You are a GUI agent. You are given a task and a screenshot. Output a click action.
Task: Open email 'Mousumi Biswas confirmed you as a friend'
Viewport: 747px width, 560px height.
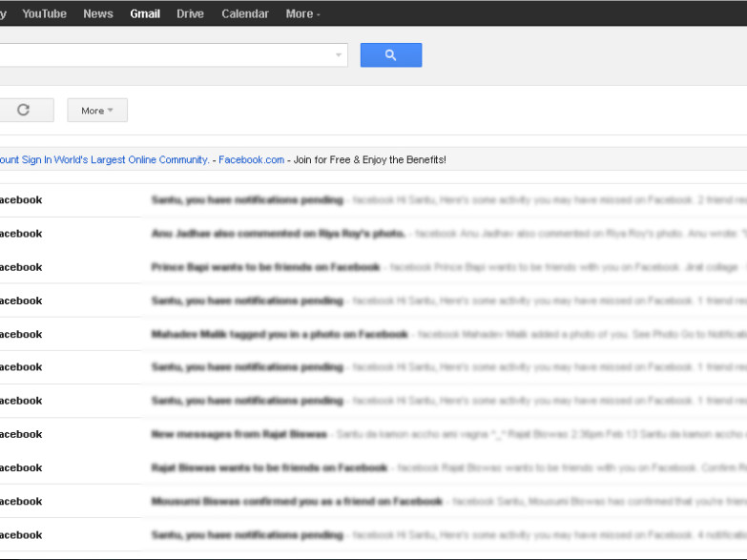tap(374, 502)
